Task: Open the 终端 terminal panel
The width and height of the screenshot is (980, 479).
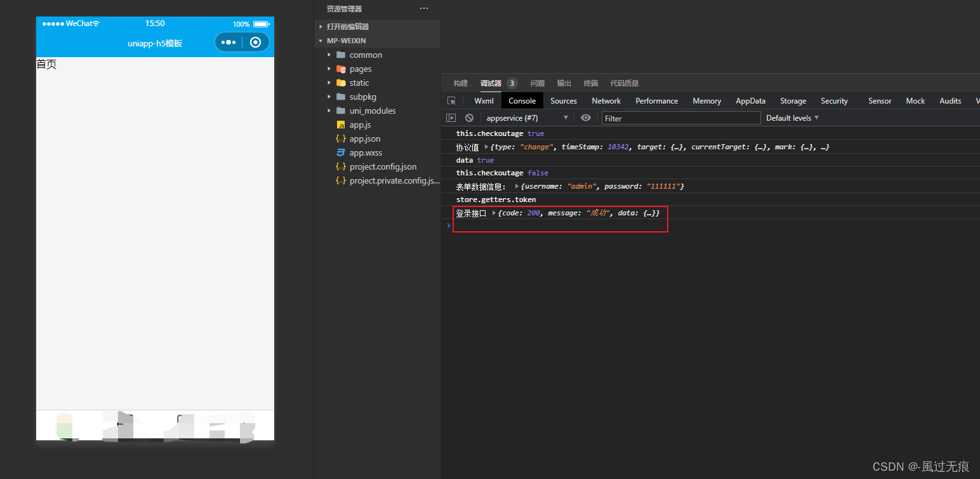Action: click(590, 83)
